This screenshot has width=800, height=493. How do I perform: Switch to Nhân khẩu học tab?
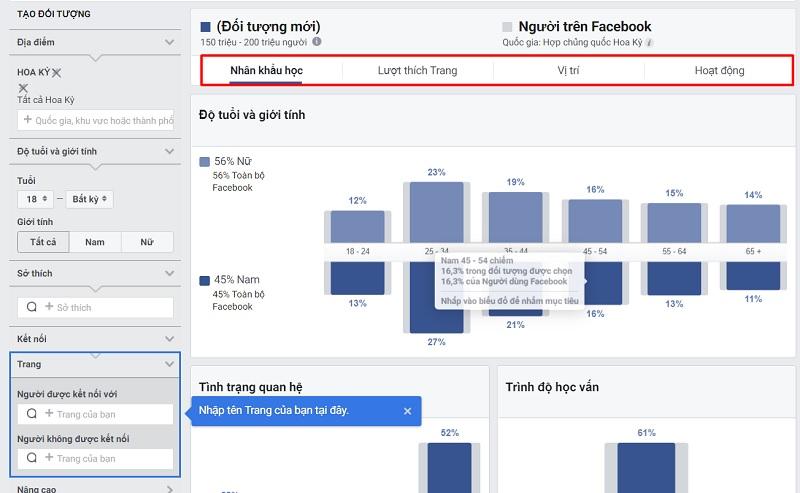266,70
